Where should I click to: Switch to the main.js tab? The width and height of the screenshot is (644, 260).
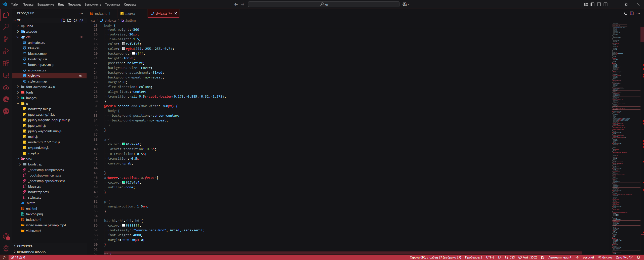[x=130, y=13]
